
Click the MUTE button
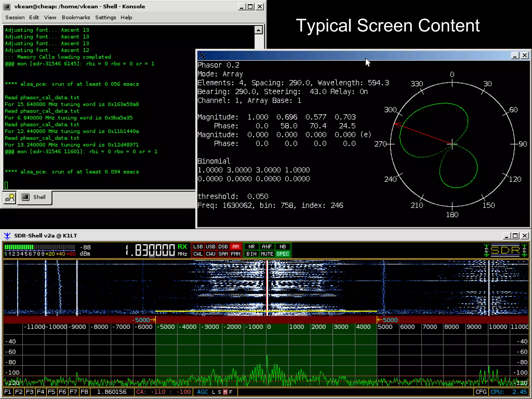(x=267, y=254)
